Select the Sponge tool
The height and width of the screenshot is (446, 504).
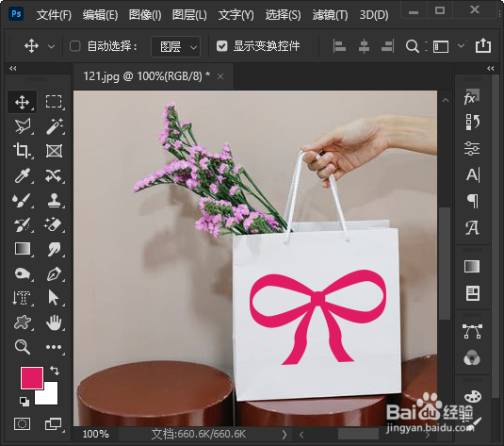(23, 274)
